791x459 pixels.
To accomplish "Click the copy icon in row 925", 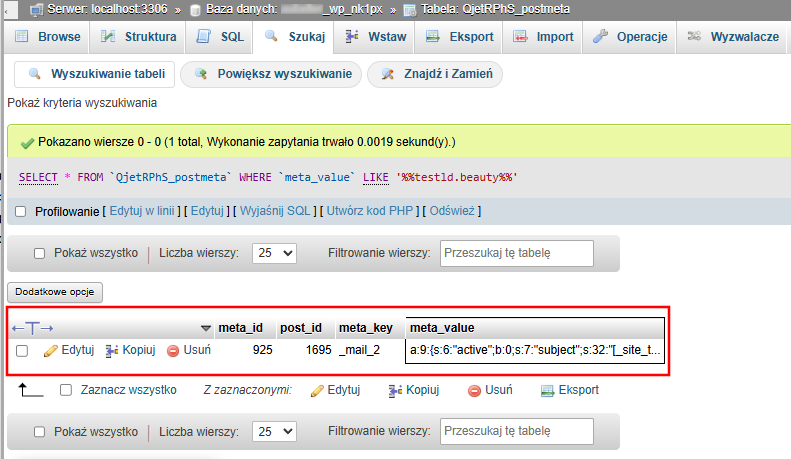I will (112, 351).
